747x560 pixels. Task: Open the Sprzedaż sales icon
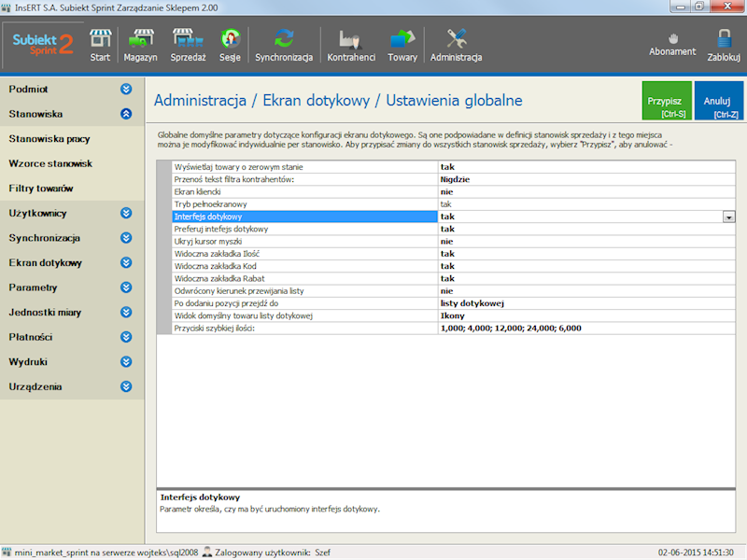pos(189,45)
